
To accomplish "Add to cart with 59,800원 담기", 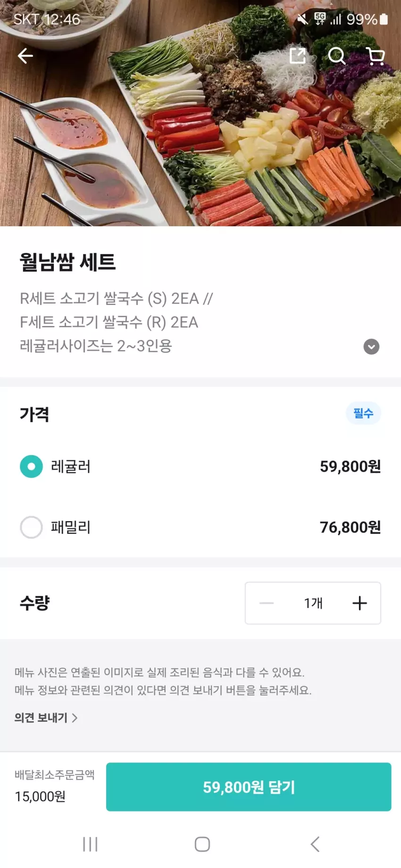I will pos(249,786).
